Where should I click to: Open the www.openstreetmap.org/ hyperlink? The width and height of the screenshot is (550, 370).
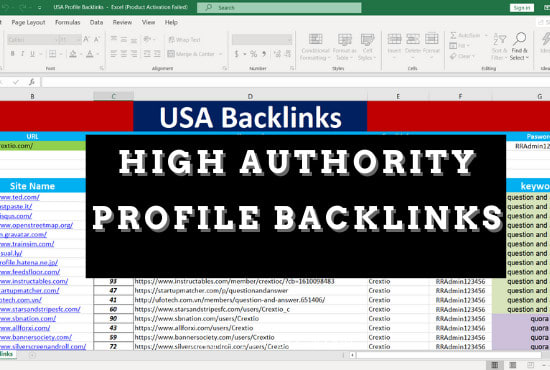click(36, 225)
